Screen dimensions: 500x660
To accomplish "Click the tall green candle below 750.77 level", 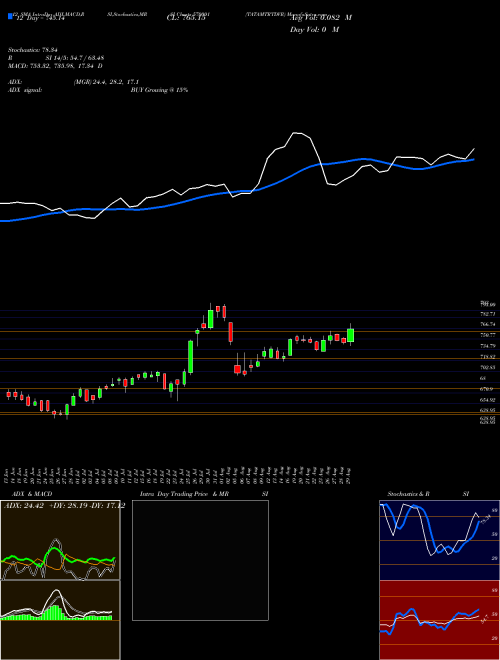I will (190, 357).
